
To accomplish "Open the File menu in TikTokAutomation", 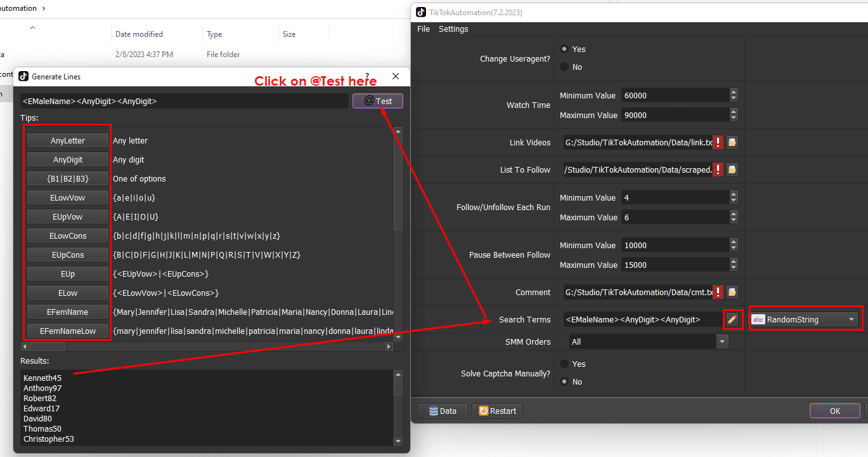I will pyautogui.click(x=424, y=29).
